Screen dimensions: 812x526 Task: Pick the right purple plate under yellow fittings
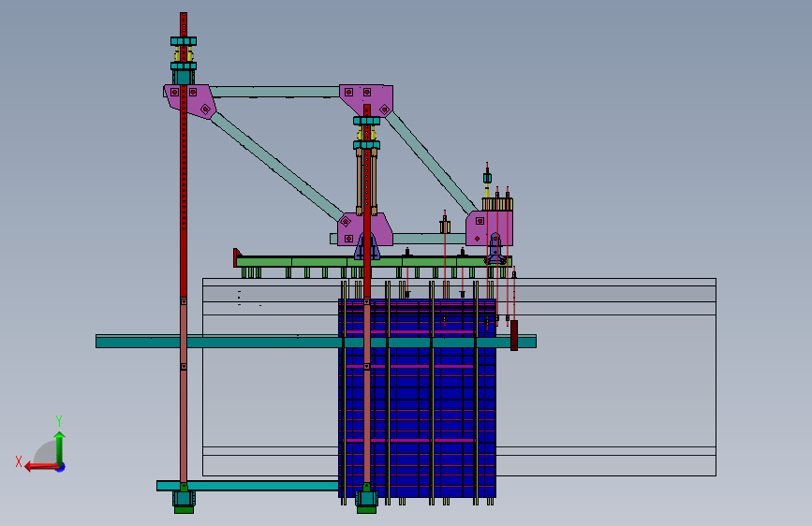[x=490, y=228]
